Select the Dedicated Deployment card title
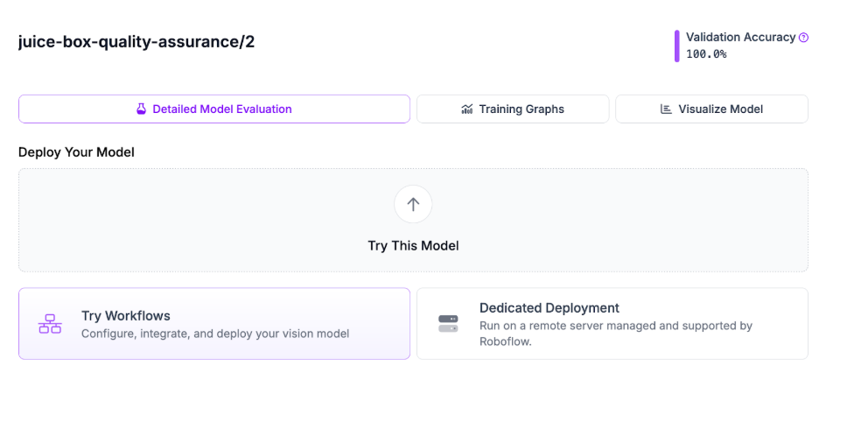868x422 pixels. tap(549, 308)
